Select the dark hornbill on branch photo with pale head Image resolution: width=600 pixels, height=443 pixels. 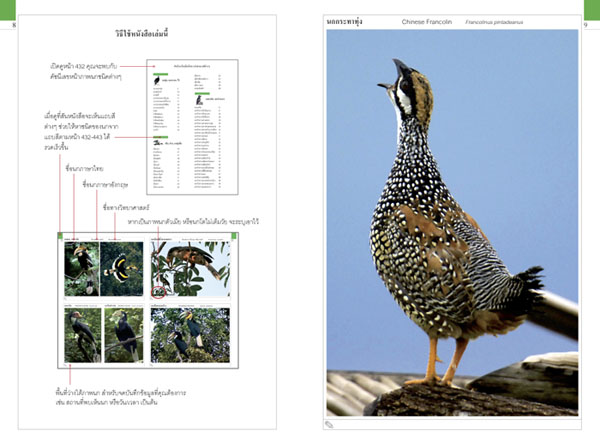[124, 336]
